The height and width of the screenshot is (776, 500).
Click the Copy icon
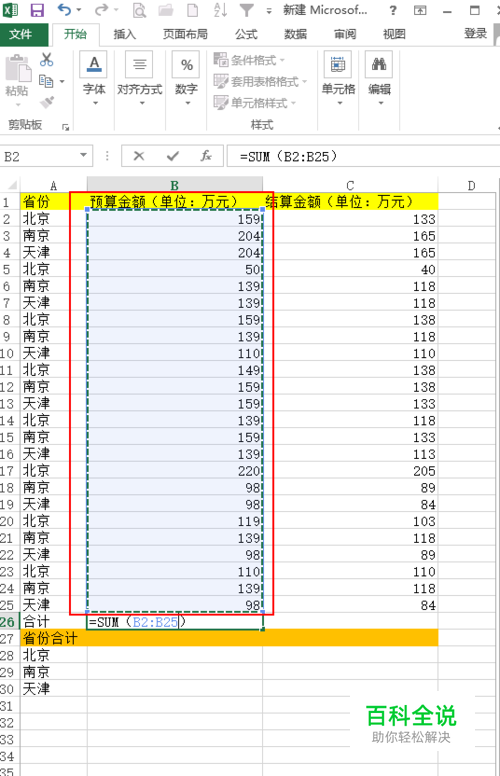click(46, 81)
